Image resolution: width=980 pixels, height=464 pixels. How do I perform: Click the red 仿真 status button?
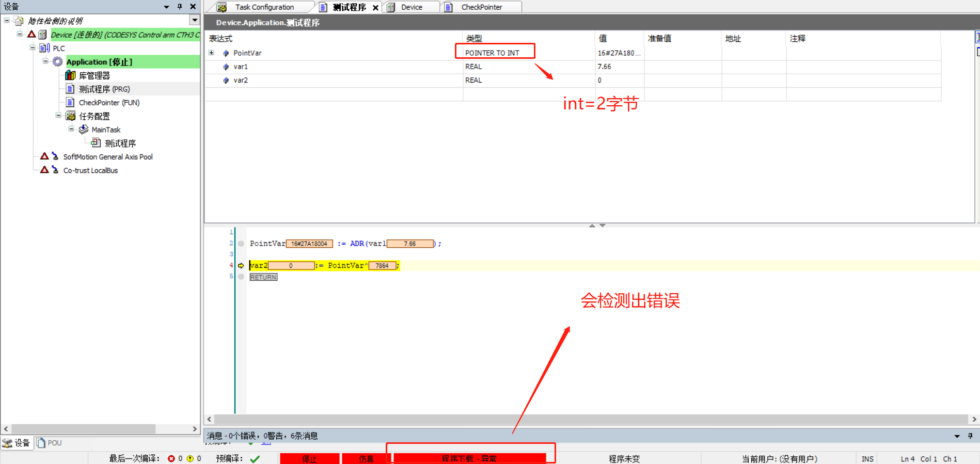366,458
